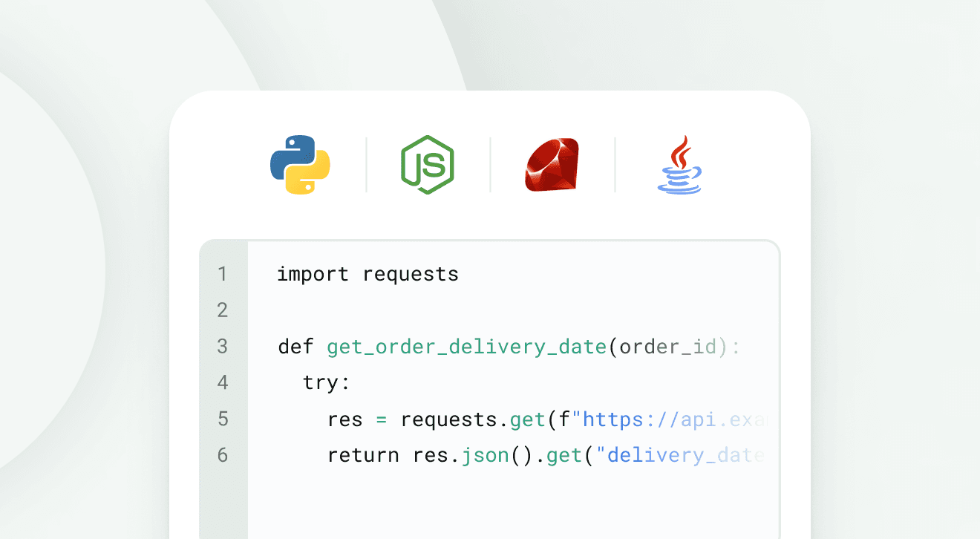Click the json() method call
Image resolution: width=980 pixels, height=539 pixels.
pos(485,454)
